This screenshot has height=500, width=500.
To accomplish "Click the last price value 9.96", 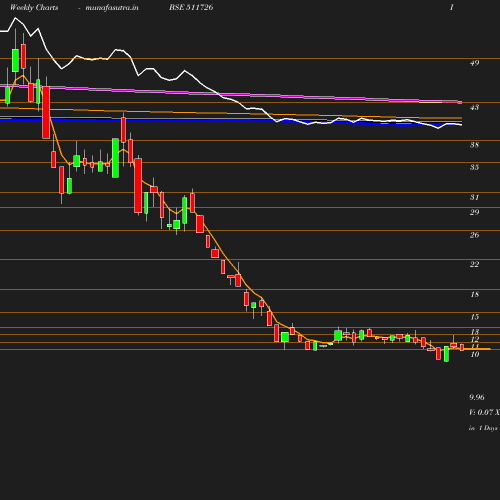I will tap(477, 397).
